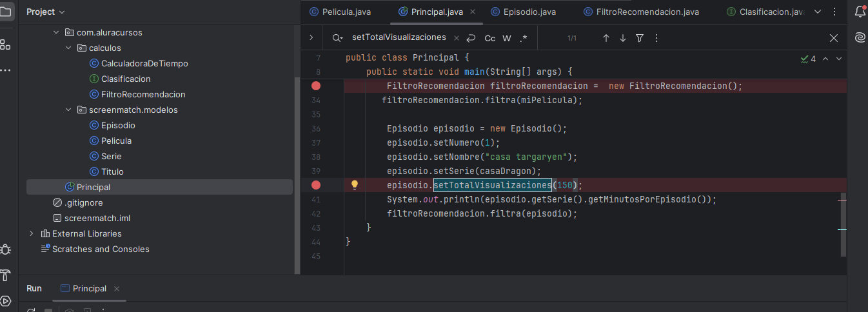
Task: Click the Run tool window label
Action: [34, 289]
